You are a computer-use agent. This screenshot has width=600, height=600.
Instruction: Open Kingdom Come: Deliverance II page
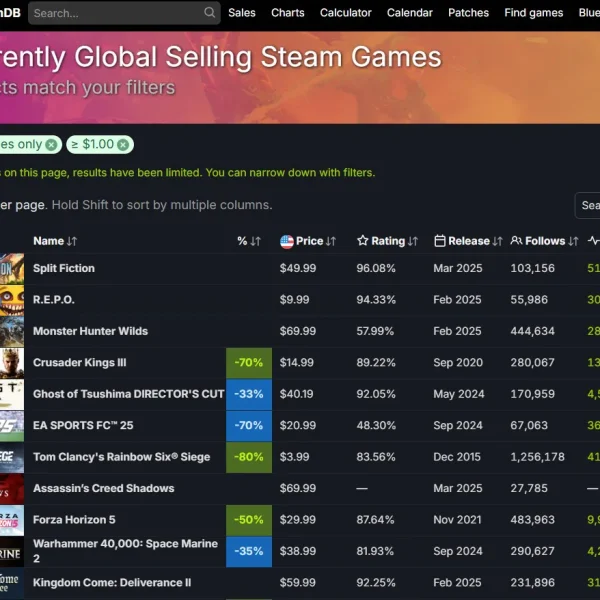[x=112, y=582]
